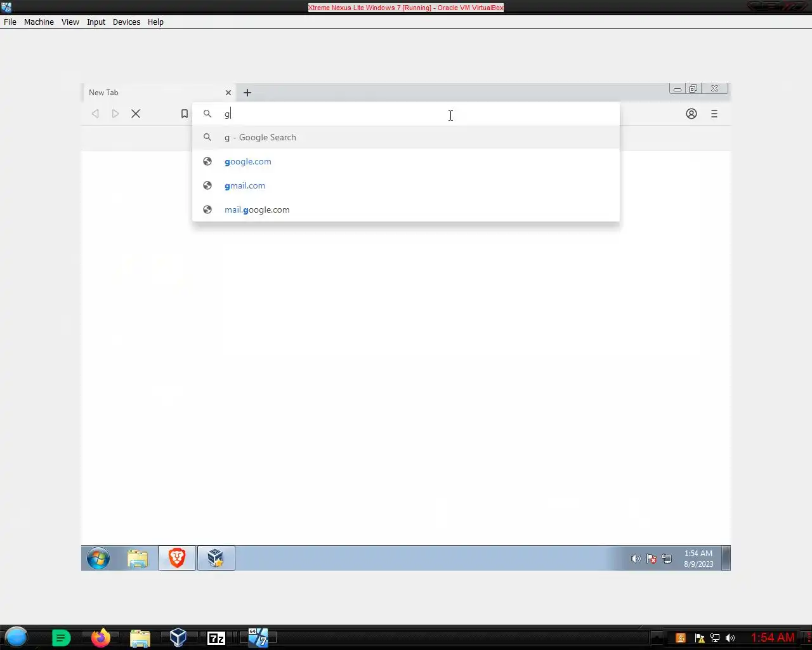Screen dimensions: 812x650
Task: Open the Windows 7 Start orb in guest
Action: tap(98, 559)
